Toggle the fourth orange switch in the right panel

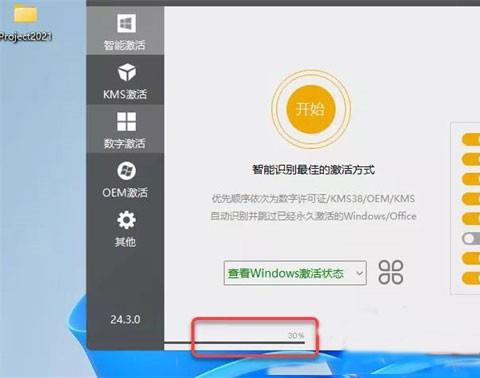pos(471,199)
